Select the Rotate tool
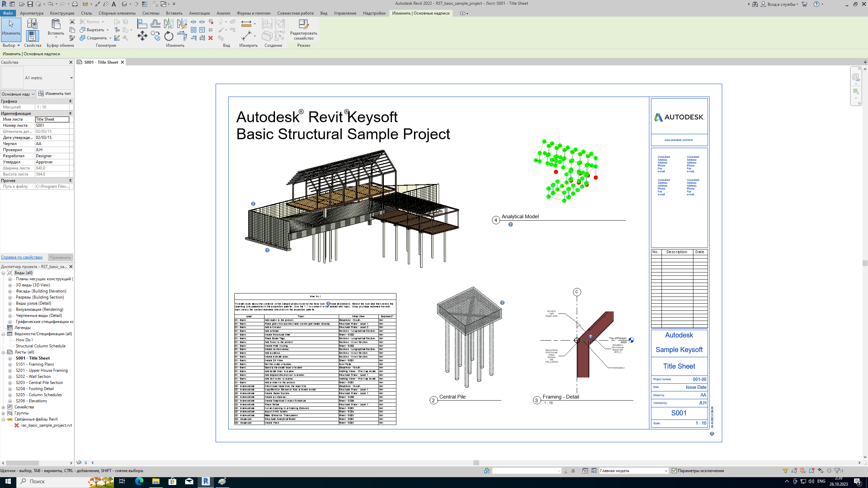The image size is (868, 488). pyautogui.click(x=169, y=36)
